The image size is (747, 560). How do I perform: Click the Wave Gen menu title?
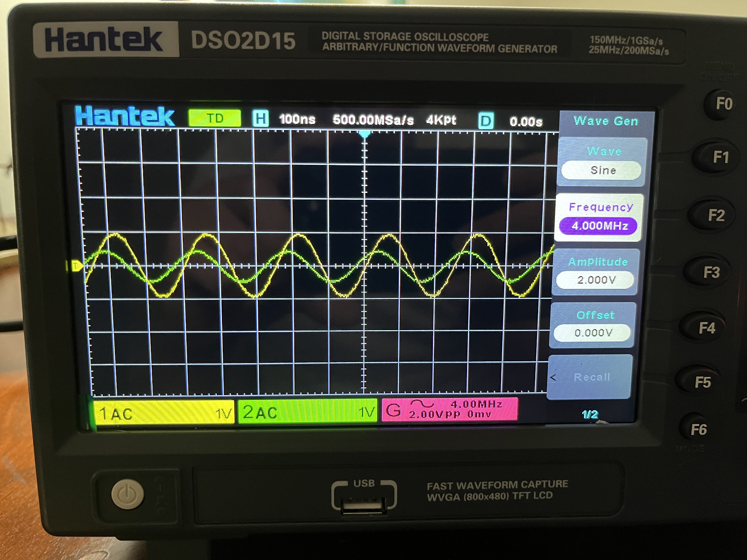pos(606,121)
